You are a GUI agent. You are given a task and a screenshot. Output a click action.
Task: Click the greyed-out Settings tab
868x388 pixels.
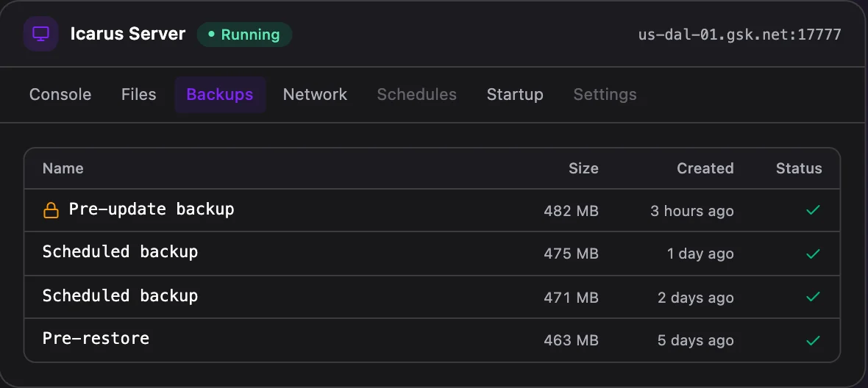[x=605, y=95]
